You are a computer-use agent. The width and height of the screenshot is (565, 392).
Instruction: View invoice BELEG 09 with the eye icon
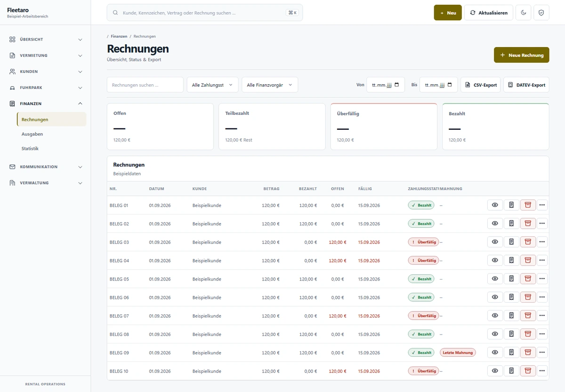pyautogui.click(x=495, y=352)
